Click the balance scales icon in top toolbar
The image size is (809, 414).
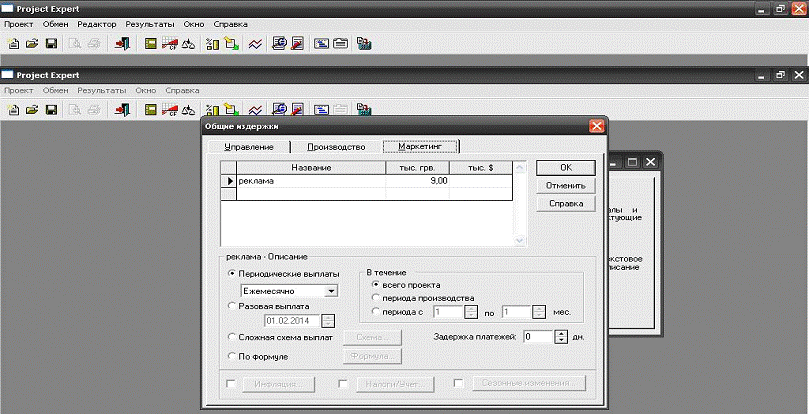tap(187, 44)
